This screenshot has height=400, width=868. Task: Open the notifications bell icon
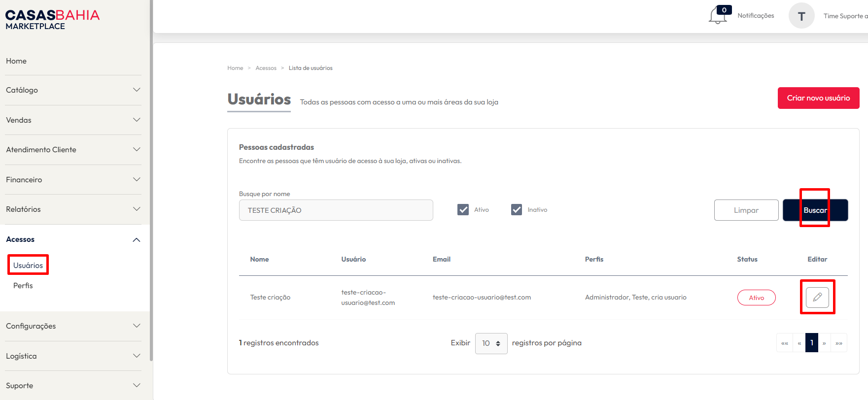point(718,15)
